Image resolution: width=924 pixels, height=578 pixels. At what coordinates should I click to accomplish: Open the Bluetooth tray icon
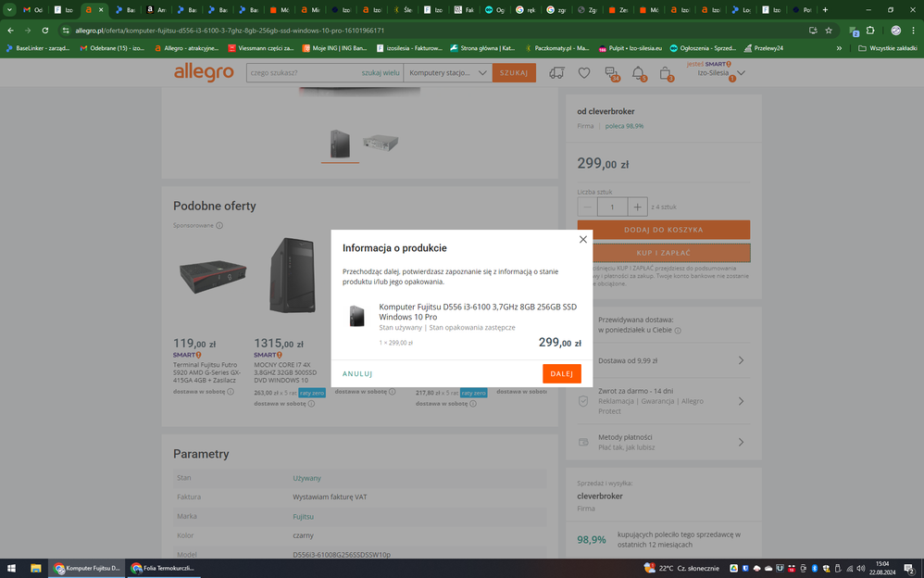click(x=815, y=568)
